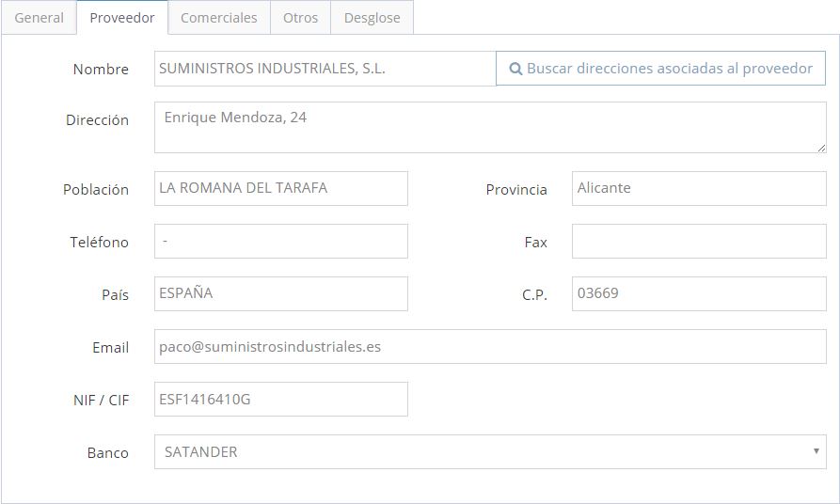Viewport: 840px width, 504px height.
Task: Click the Dirección textarea resize handle
Action: point(821,149)
